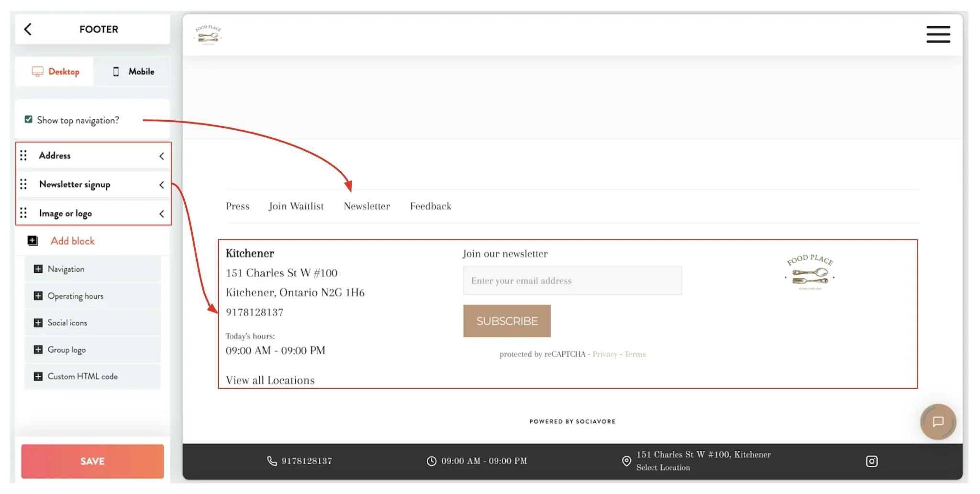Click the Food Place logo in header

click(x=208, y=35)
